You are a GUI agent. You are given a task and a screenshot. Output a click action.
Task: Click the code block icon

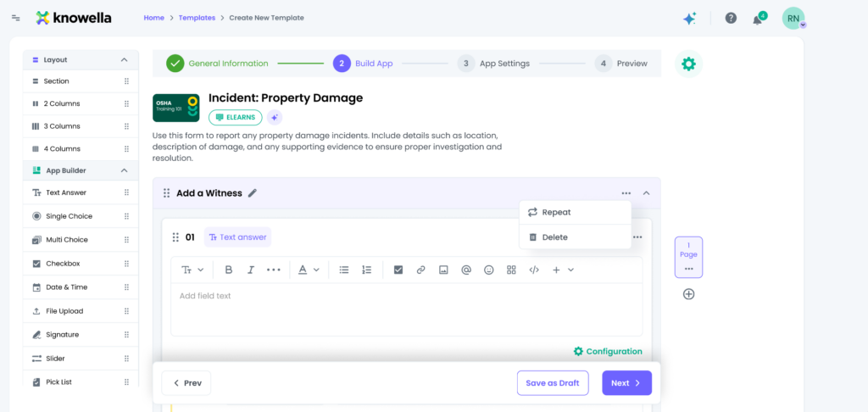tap(534, 270)
